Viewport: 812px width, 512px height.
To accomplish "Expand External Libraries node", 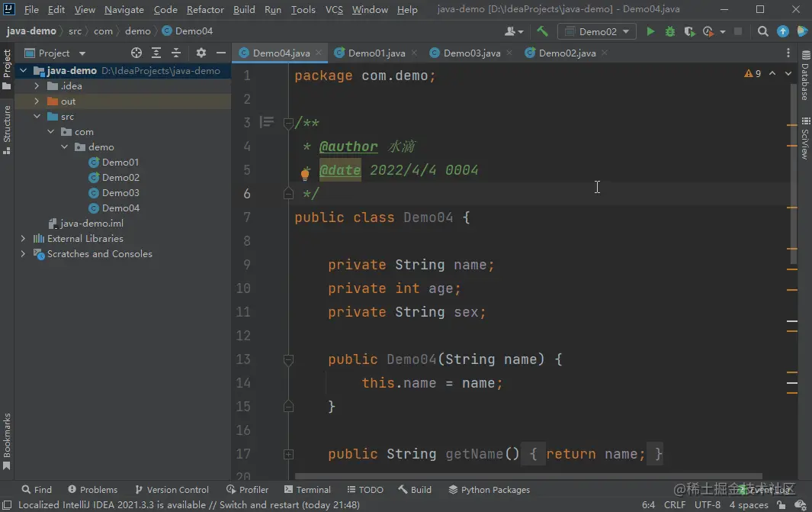I will point(23,238).
